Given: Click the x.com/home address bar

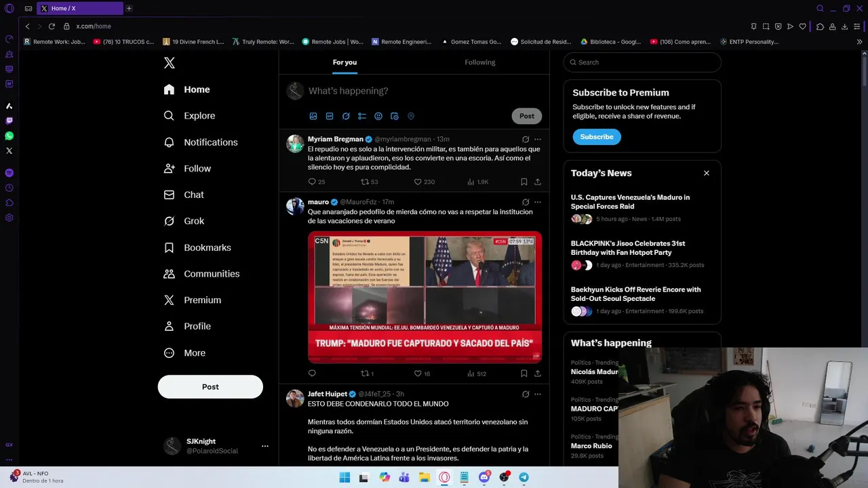Looking at the screenshot, I should coord(94,26).
